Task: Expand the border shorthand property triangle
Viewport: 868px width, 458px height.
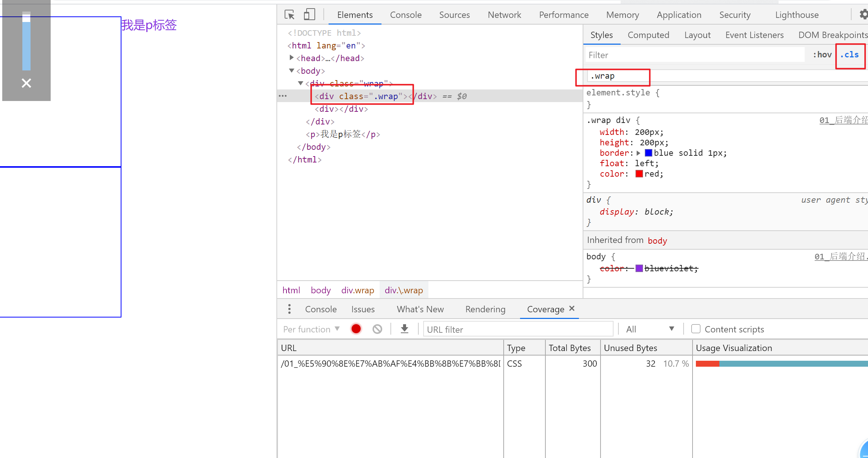Action: [x=639, y=153]
